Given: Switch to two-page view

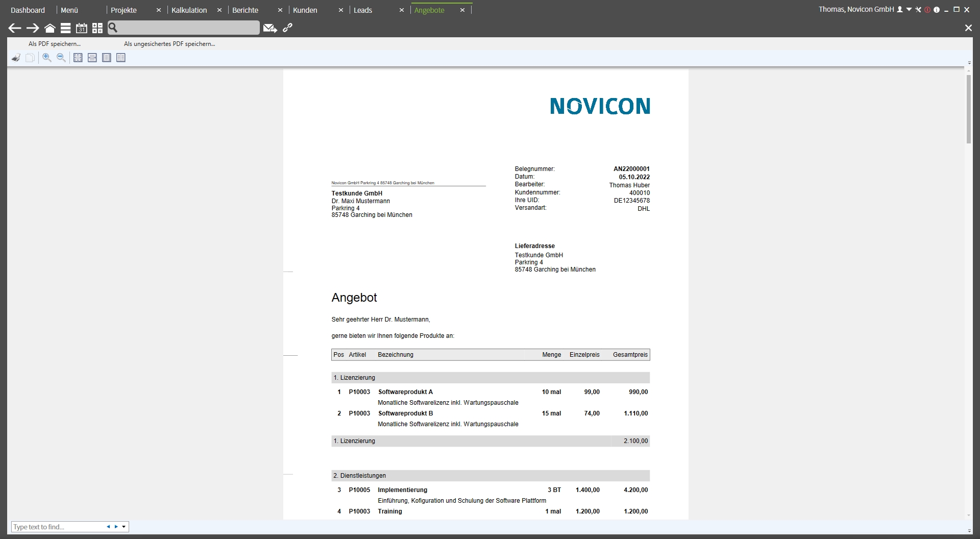Looking at the screenshot, I should (x=121, y=58).
